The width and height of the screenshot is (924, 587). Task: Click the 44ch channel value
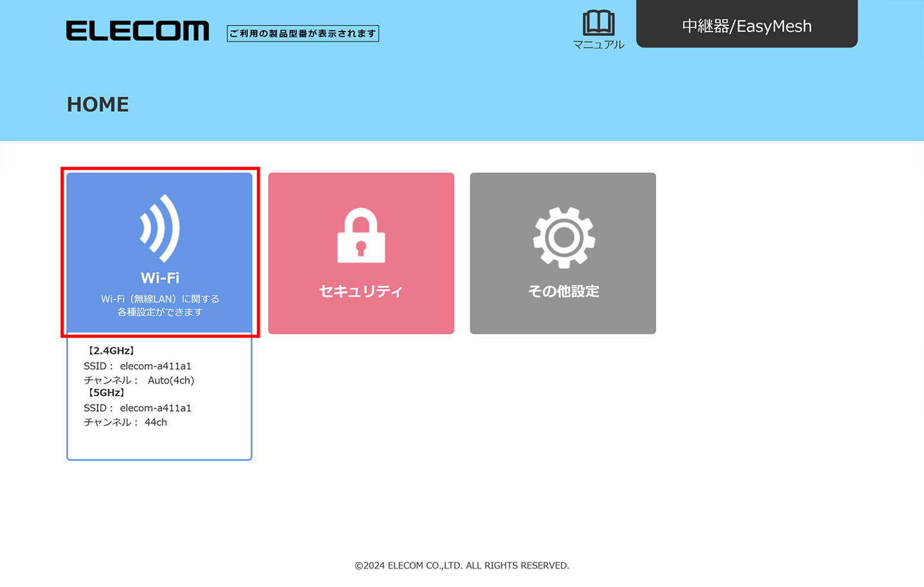click(x=155, y=422)
